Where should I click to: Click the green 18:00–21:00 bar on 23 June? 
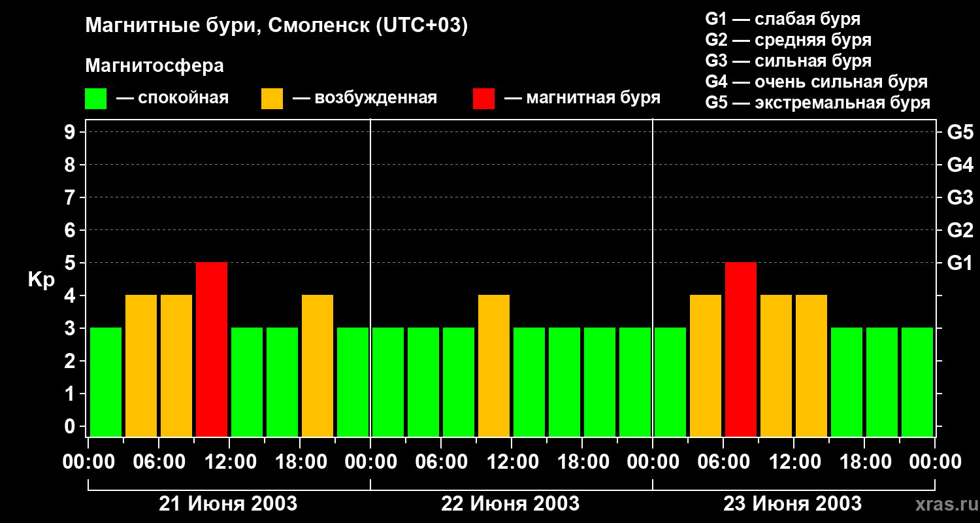coord(882,382)
